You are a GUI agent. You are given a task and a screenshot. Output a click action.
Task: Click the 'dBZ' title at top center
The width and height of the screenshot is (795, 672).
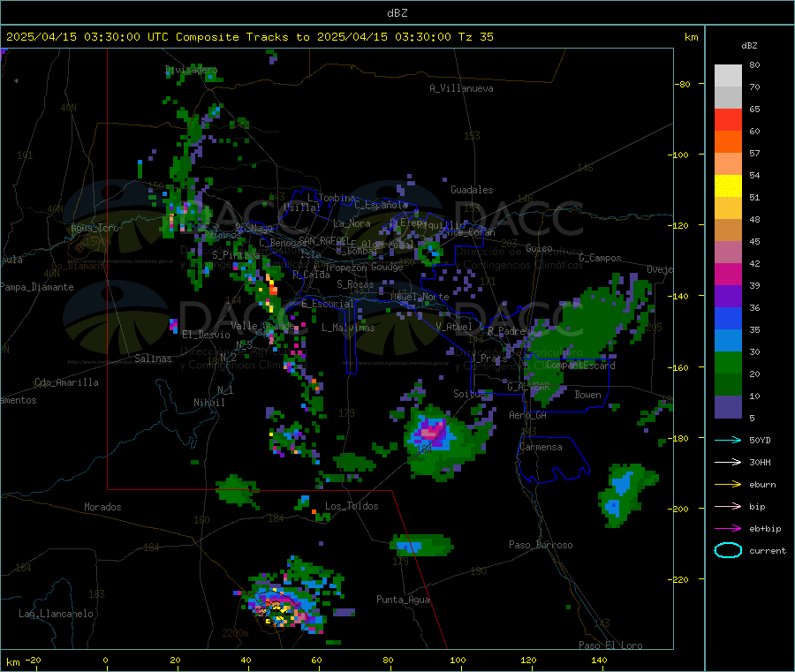click(x=397, y=12)
